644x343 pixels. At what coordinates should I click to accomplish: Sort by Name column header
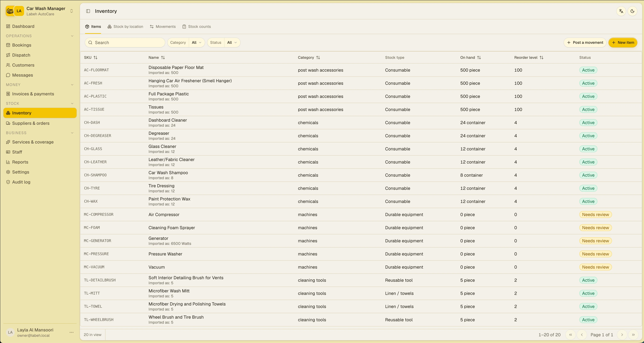pyautogui.click(x=157, y=58)
